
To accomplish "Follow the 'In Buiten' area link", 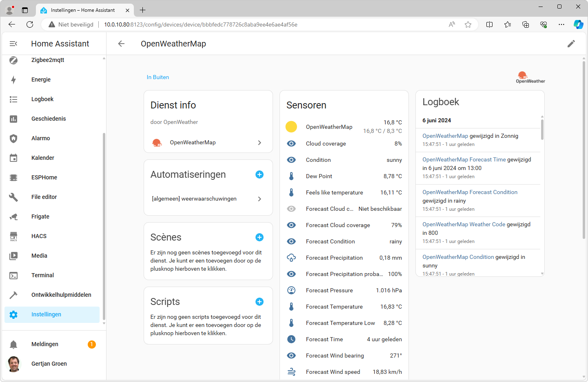I will click(x=158, y=77).
